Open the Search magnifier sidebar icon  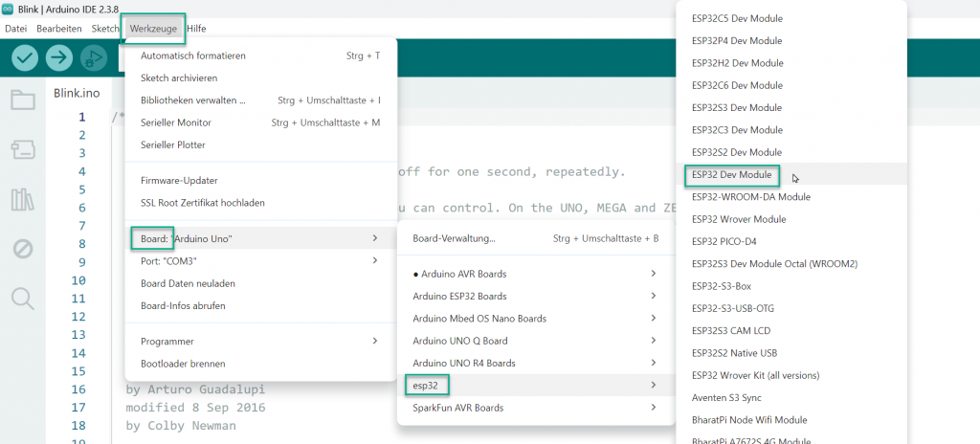(x=23, y=299)
